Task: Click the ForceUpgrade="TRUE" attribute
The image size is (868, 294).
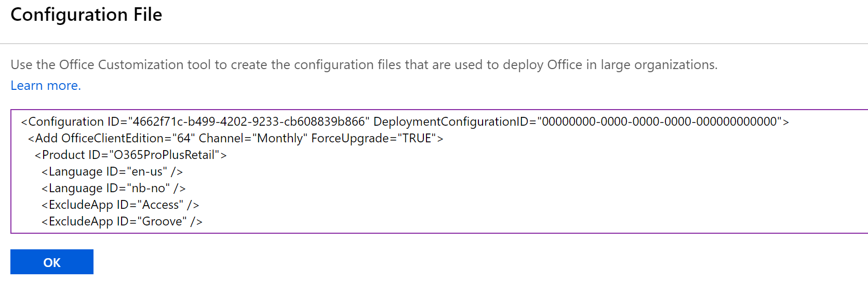Action: pos(373,138)
